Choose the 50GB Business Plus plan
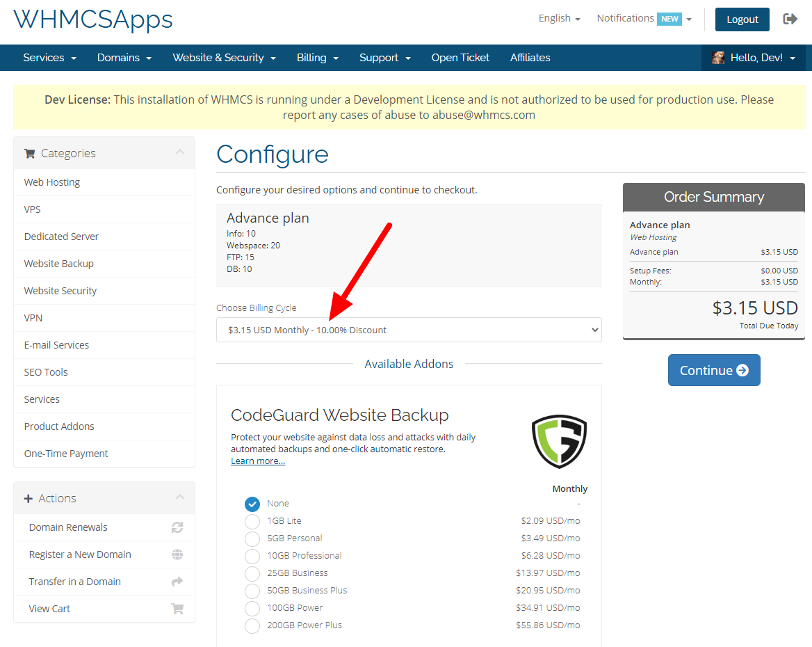 pos(252,591)
